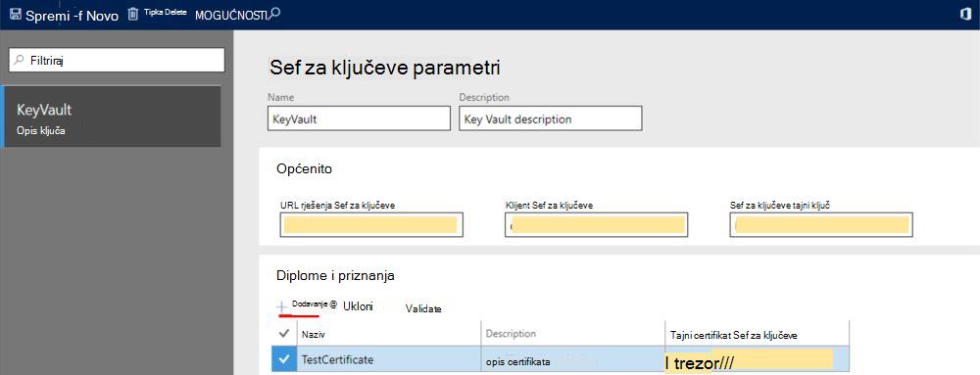
Task: Click the plus icon for Dodavanje
Action: pyautogui.click(x=282, y=307)
